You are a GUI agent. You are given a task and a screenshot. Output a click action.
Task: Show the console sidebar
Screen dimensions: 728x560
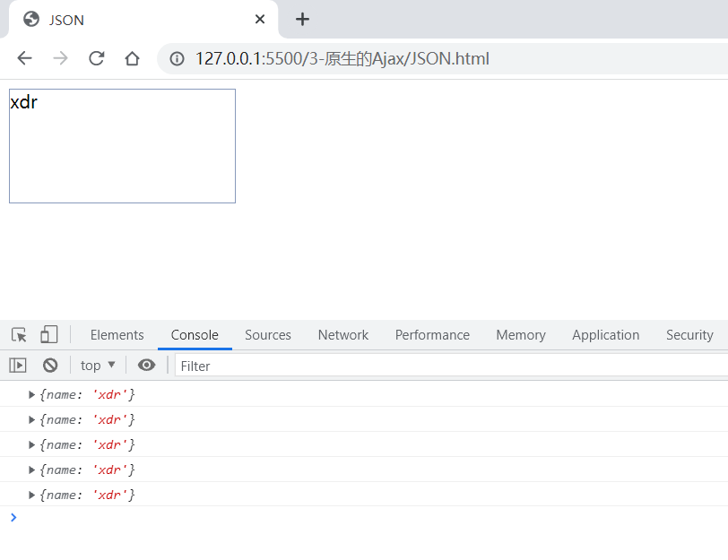tap(18, 366)
